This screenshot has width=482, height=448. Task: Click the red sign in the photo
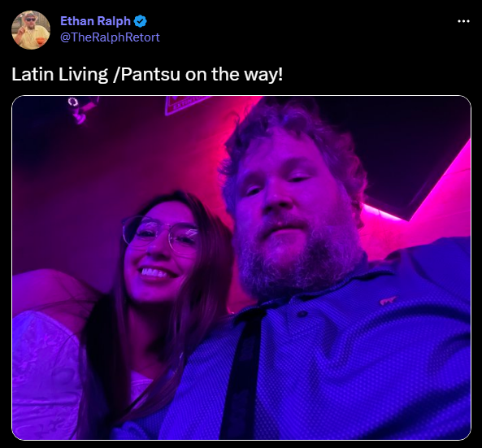[x=185, y=105]
